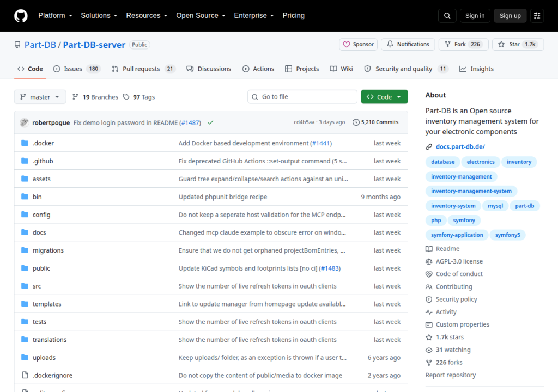The image size is (558, 392).
Task: Select the Code tab
Action: [31, 69]
